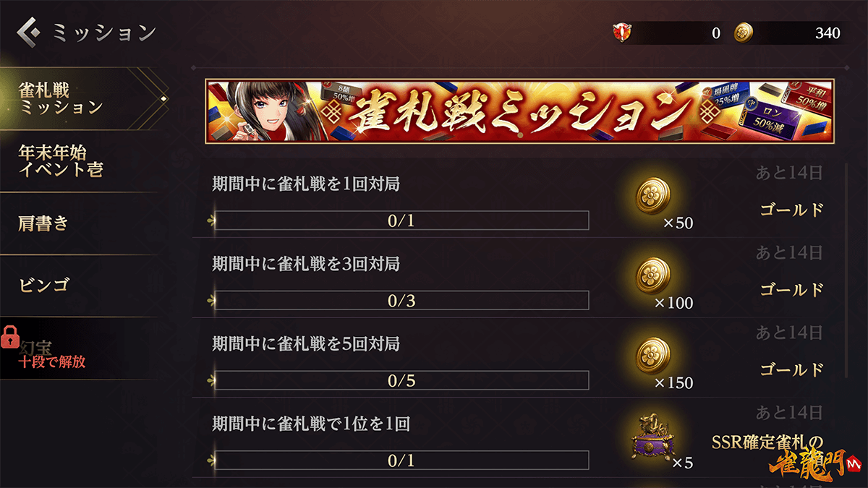Select the ×150 gold coin reward icon

pos(653,356)
